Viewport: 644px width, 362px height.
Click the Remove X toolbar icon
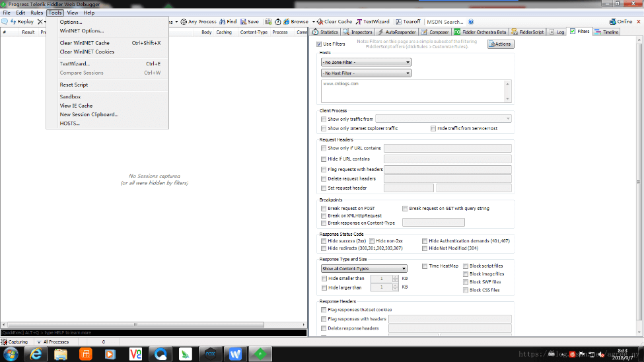[40, 22]
